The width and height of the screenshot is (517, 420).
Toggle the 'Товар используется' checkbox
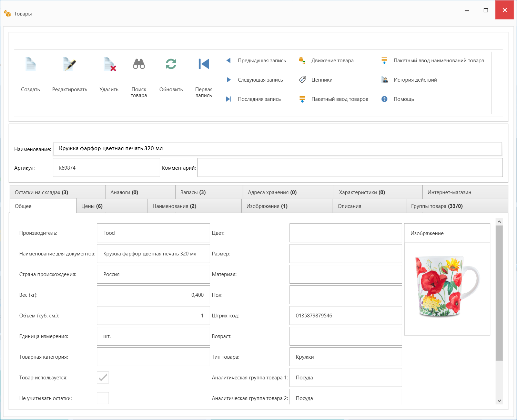(103, 378)
